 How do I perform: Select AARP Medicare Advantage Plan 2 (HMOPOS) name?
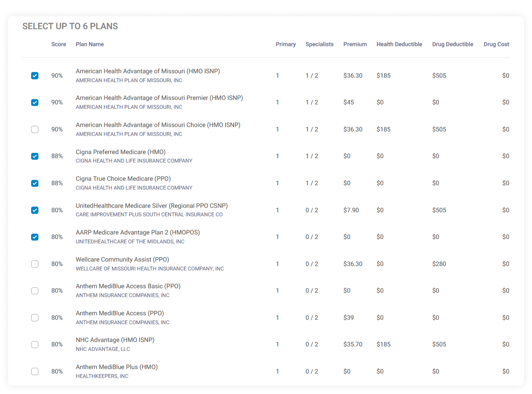[138, 232]
